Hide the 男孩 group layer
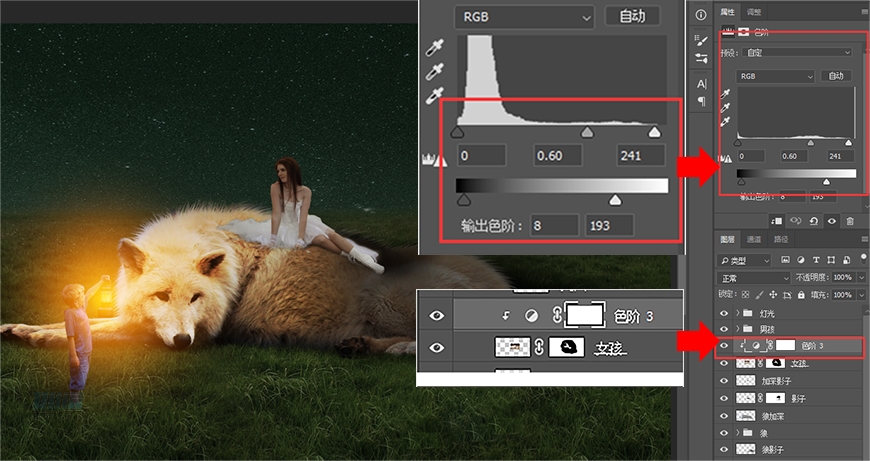870x461 pixels. click(724, 328)
